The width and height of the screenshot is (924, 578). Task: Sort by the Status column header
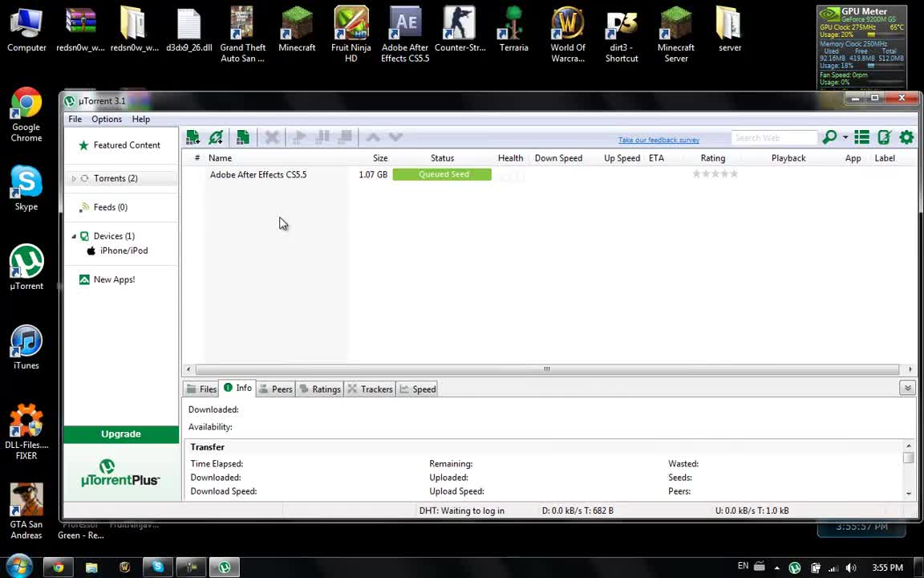click(x=442, y=158)
